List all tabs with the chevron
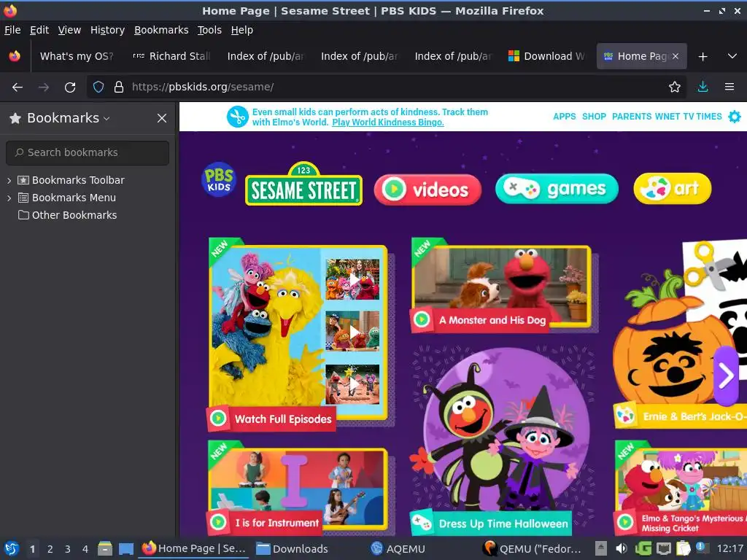 pyautogui.click(x=732, y=56)
